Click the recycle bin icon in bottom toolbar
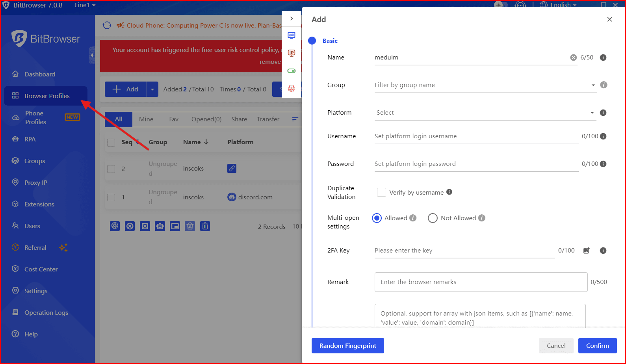 click(x=190, y=226)
